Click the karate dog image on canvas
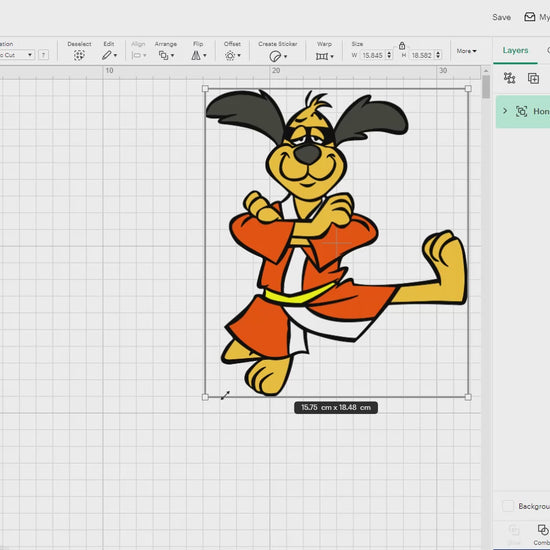The width and height of the screenshot is (550, 550). click(x=336, y=243)
